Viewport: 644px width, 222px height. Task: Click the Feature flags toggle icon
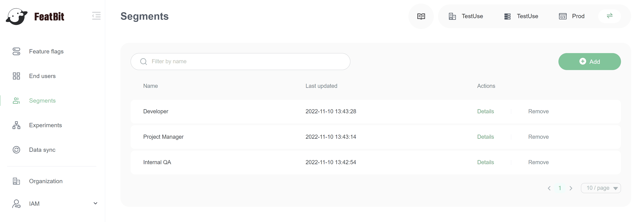[17, 51]
